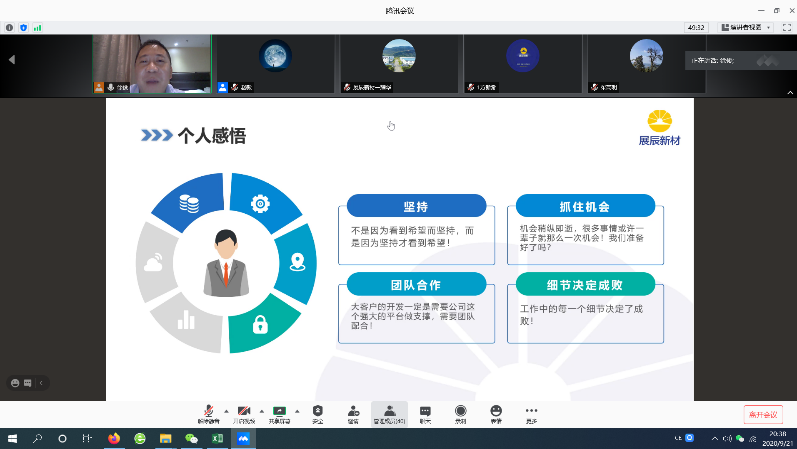Click the bar chart segment of the diagram
The height and width of the screenshot is (449, 797).
point(187,321)
